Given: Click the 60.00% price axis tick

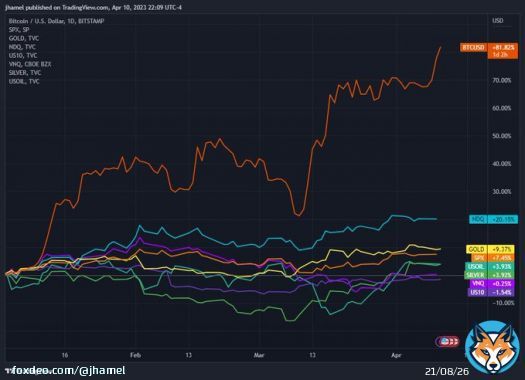Looking at the screenshot, I should (502, 108).
